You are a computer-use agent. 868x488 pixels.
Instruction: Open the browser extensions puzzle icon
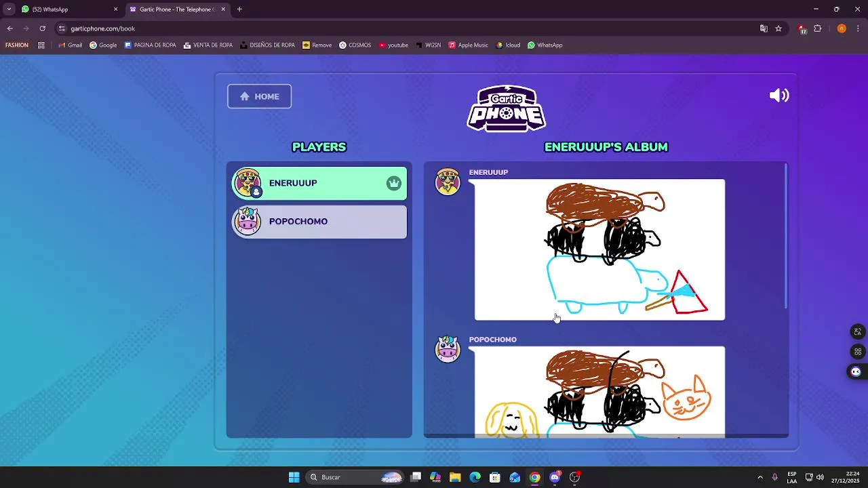(x=817, y=28)
